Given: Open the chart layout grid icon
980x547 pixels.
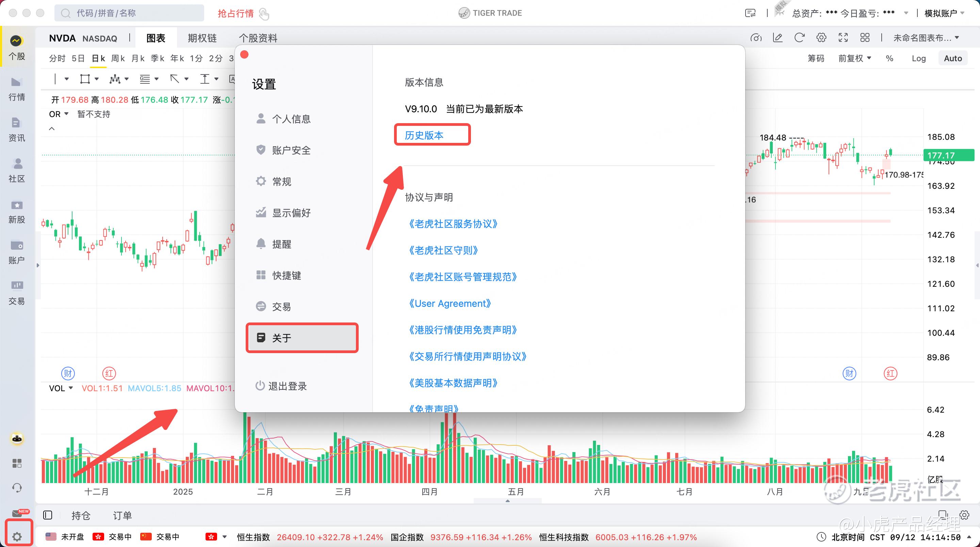Looking at the screenshot, I should click(865, 38).
